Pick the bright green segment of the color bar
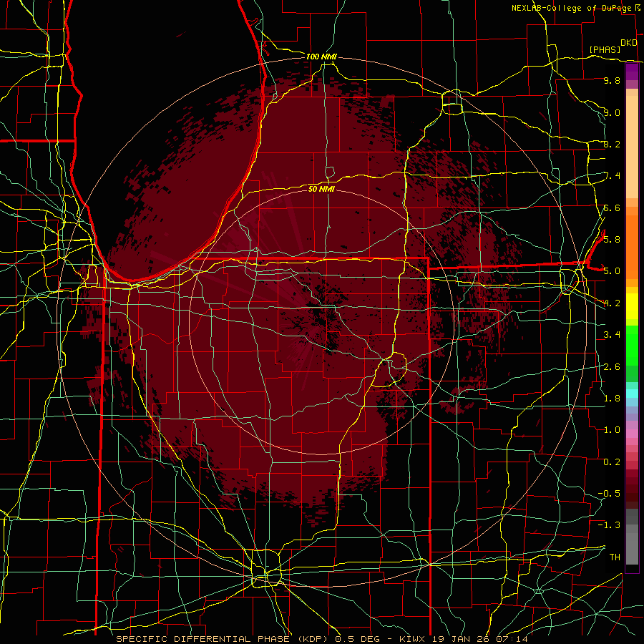 [x=632, y=345]
